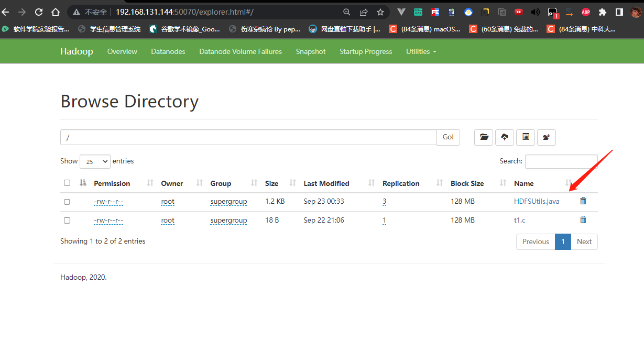Toggle the select-all checkbox in table header
644x352 pixels.
coord(67,183)
